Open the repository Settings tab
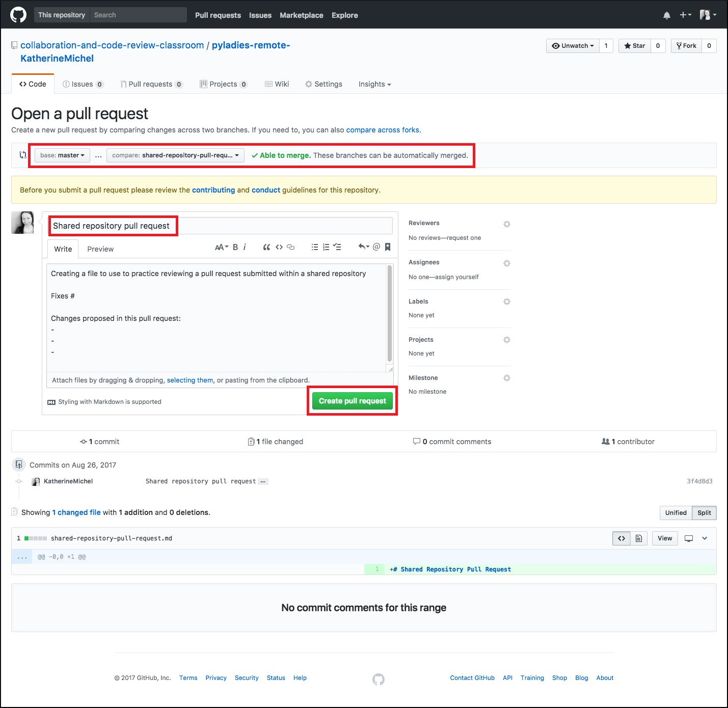 pos(323,84)
